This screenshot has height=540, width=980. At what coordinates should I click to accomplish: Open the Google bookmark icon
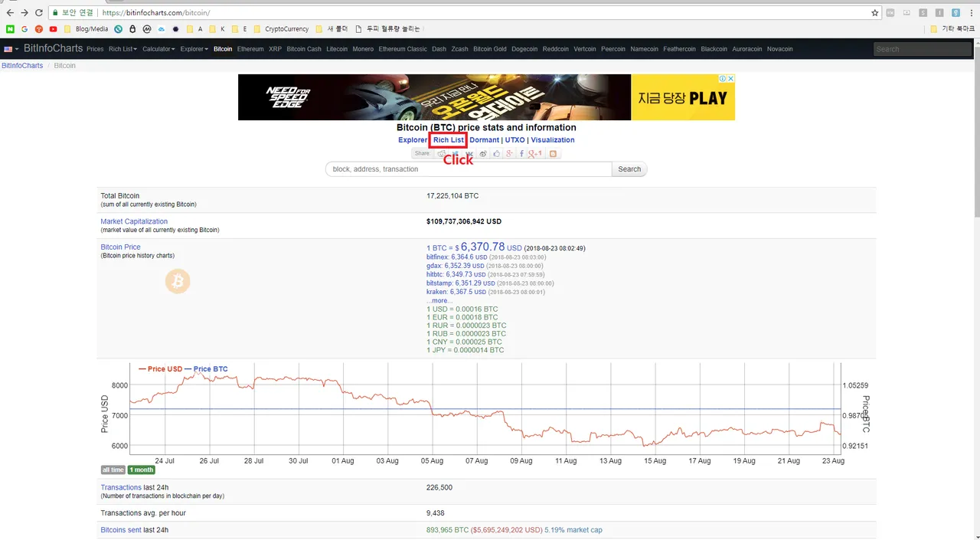[x=24, y=29]
